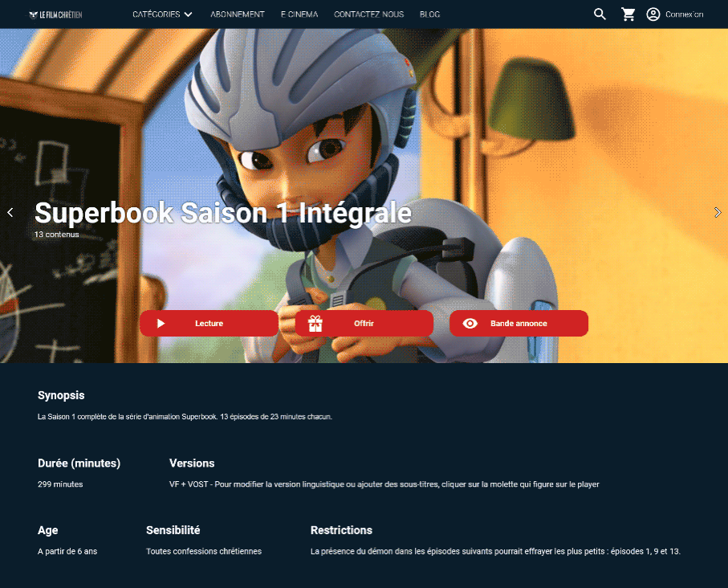Click the Durée (minutes) heading
Viewport: 728px width, 588px height.
click(x=79, y=463)
